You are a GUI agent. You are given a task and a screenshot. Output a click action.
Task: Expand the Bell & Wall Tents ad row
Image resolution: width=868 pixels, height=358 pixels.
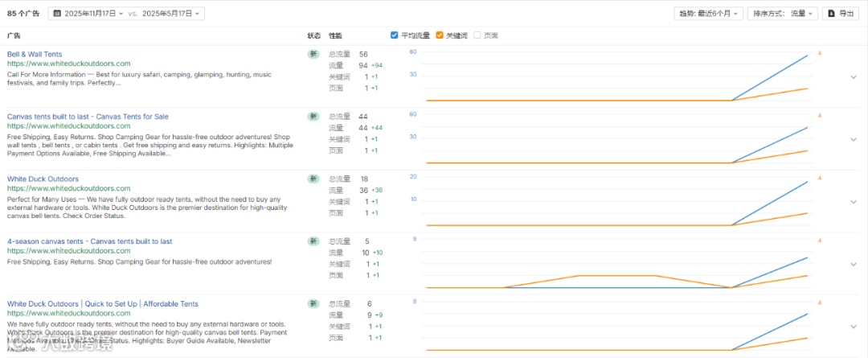click(853, 77)
